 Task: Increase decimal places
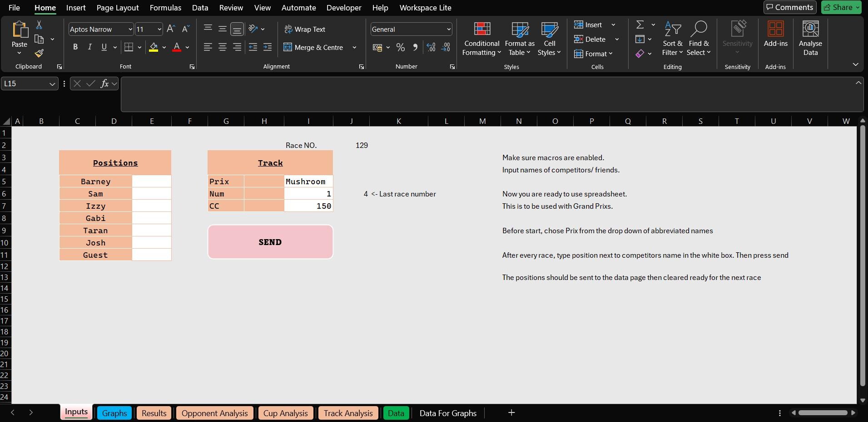(430, 47)
